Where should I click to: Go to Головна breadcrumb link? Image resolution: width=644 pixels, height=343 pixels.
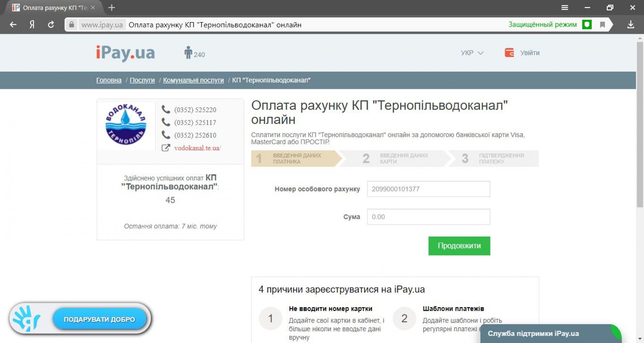[109, 80]
